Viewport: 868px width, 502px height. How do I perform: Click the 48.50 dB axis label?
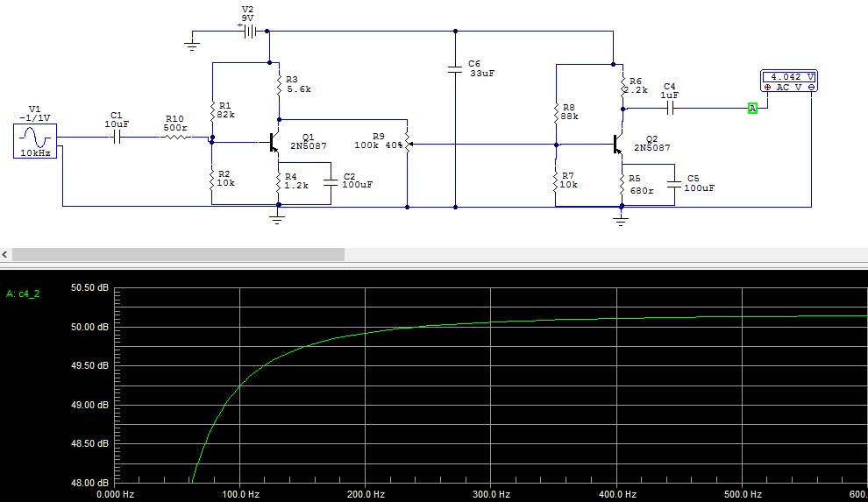coord(89,443)
